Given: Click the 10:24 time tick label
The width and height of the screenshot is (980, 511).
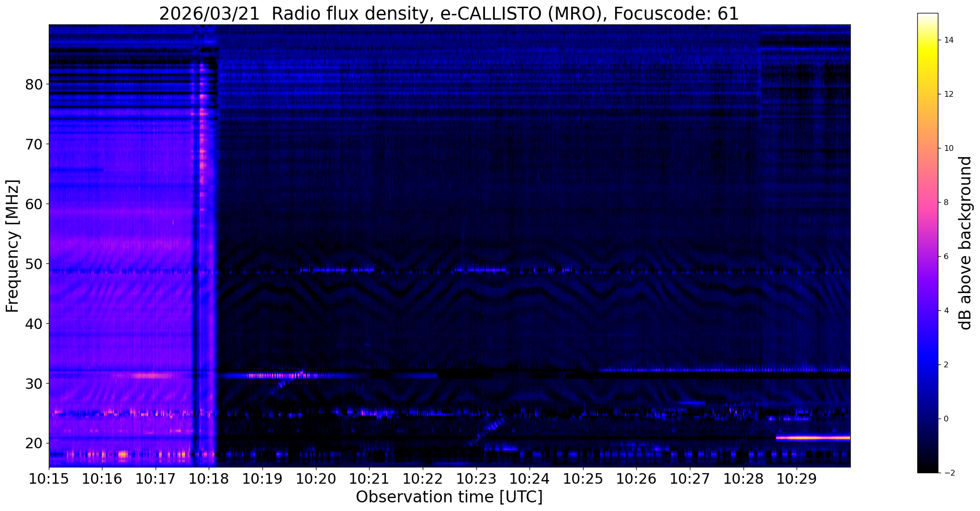Looking at the screenshot, I should (529, 479).
